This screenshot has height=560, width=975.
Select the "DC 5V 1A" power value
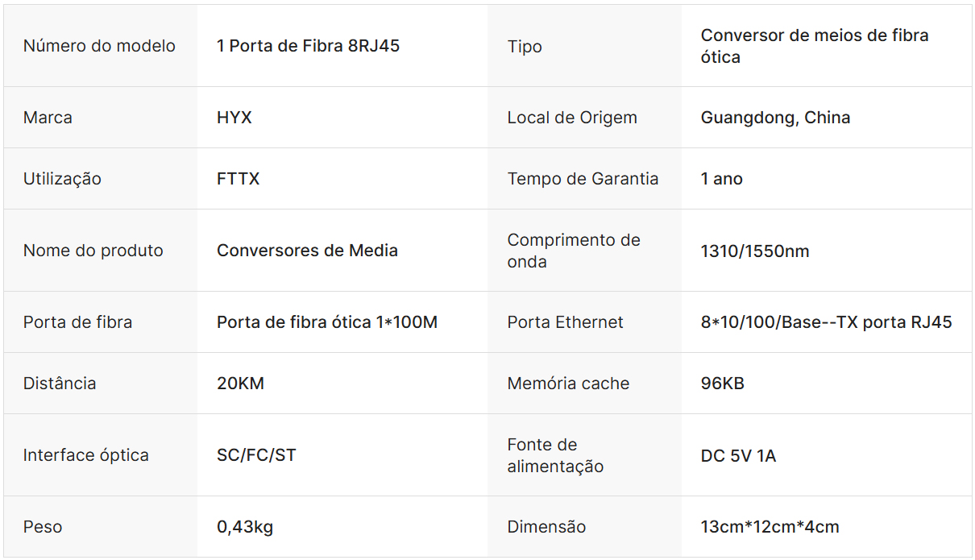738,456
